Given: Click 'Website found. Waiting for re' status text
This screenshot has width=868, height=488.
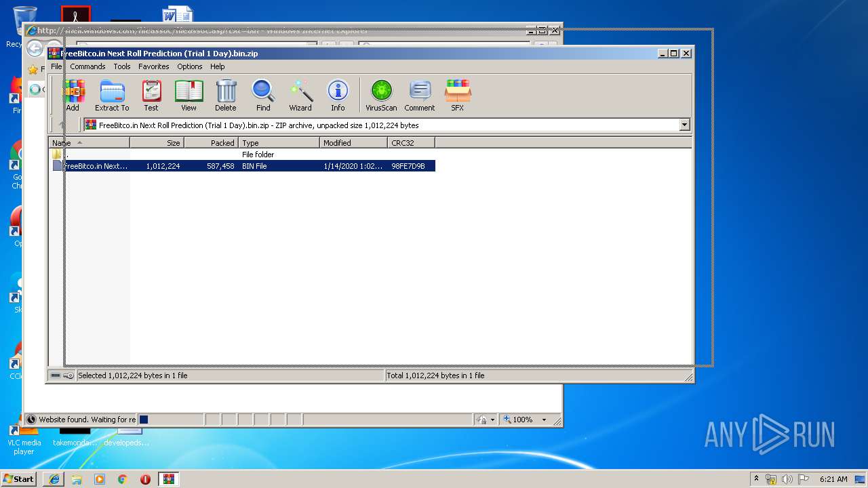Looking at the screenshot, I should click(x=87, y=420).
